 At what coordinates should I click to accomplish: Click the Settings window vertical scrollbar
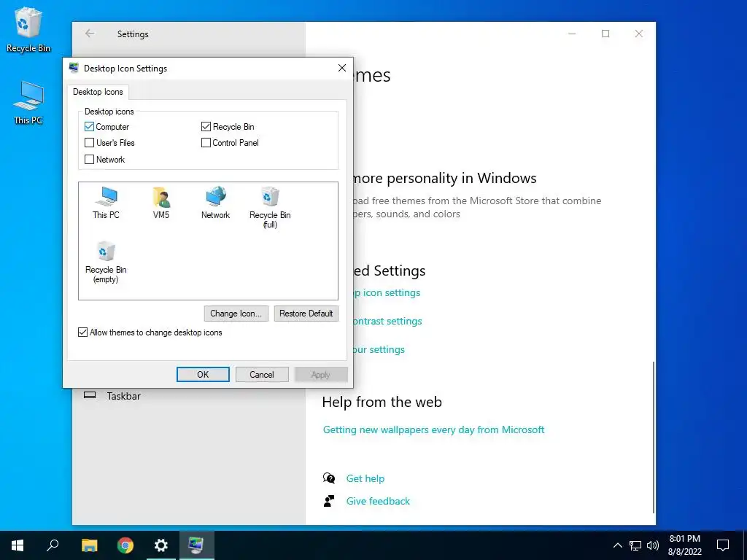653,437
